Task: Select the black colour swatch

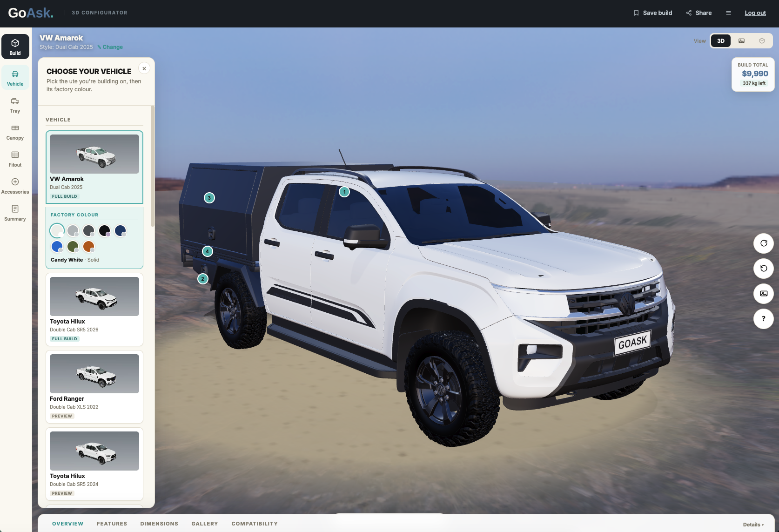Action: coord(105,230)
